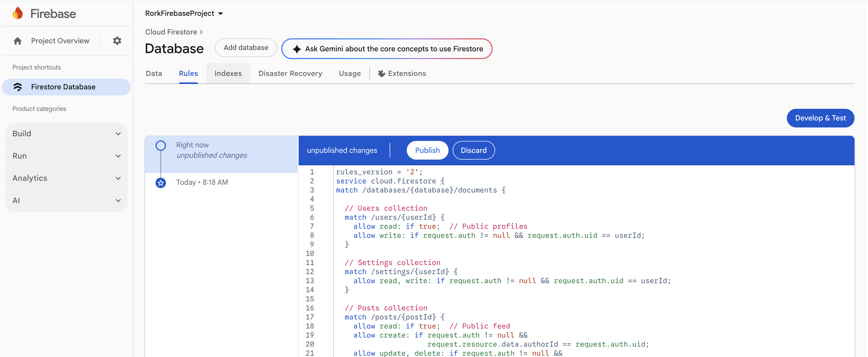This screenshot has height=357, width=868.
Task: Click the Extensions puzzle icon
Action: tap(381, 73)
